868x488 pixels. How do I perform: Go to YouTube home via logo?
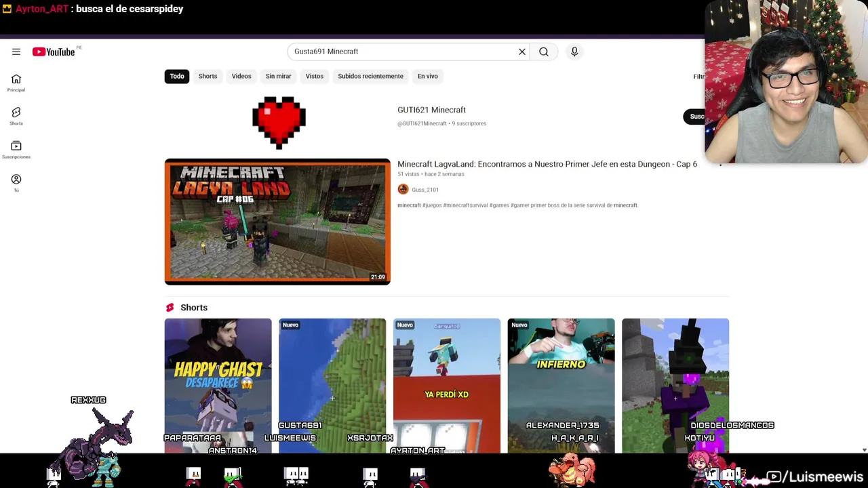tap(54, 52)
